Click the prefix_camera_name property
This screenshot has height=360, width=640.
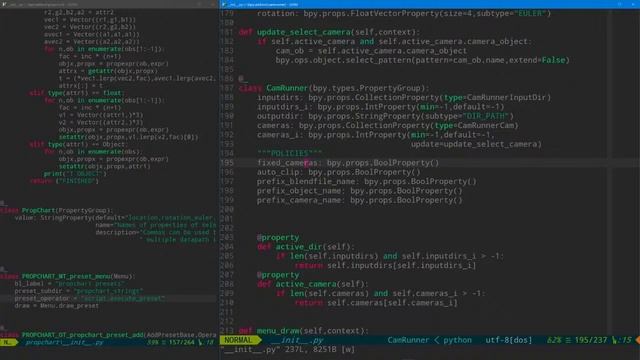[299, 200]
